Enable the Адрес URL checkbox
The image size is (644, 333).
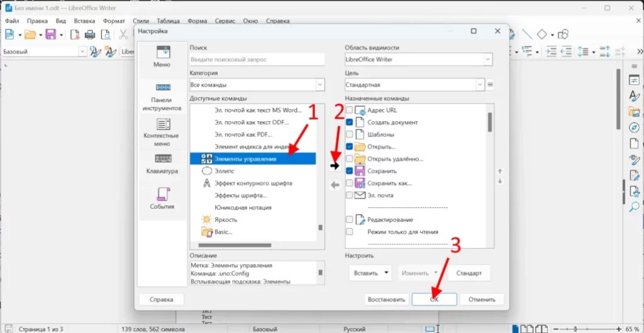[350, 111]
